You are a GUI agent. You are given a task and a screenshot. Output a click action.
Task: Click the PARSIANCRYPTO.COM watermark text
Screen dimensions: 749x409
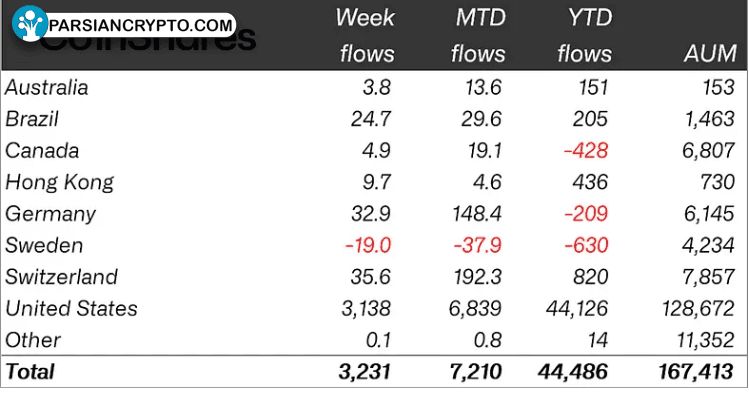click(140, 25)
